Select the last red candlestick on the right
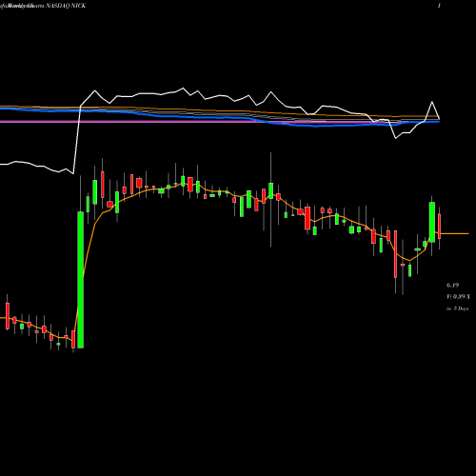Viewport: 476px width, 476px height. point(440,227)
